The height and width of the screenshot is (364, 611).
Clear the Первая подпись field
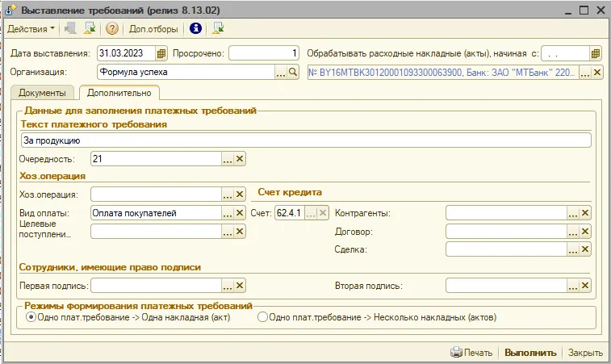(x=240, y=286)
